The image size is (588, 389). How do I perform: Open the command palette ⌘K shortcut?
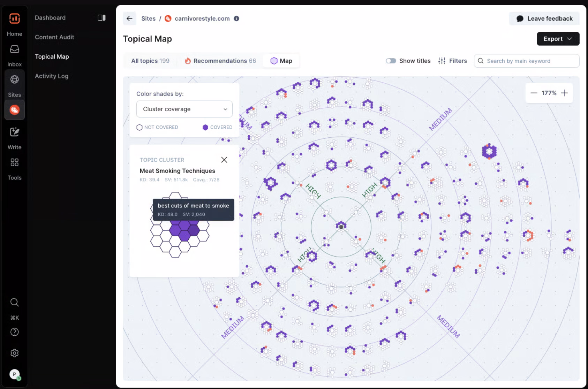pyautogui.click(x=14, y=318)
